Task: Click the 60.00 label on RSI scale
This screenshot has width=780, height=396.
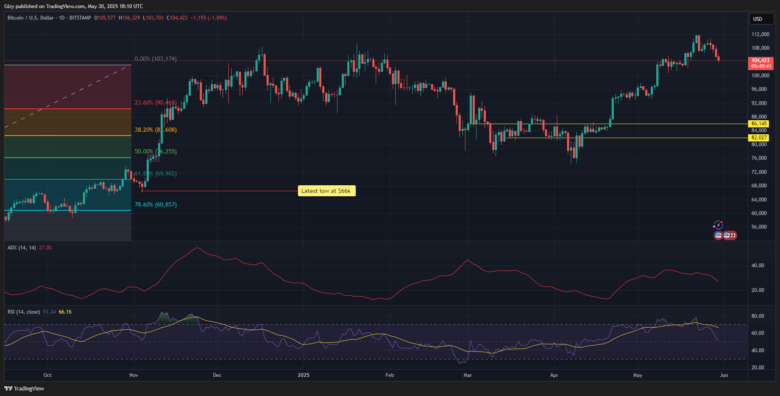Action: tap(758, 333)
